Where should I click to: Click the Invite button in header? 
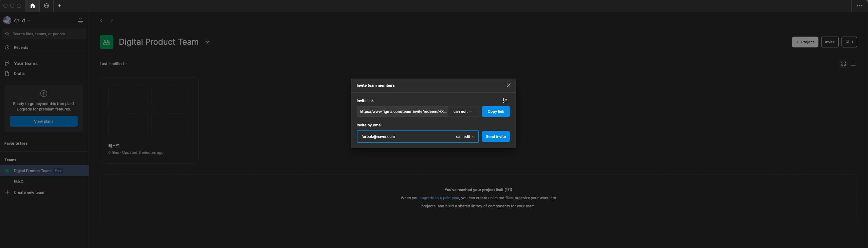830,42
